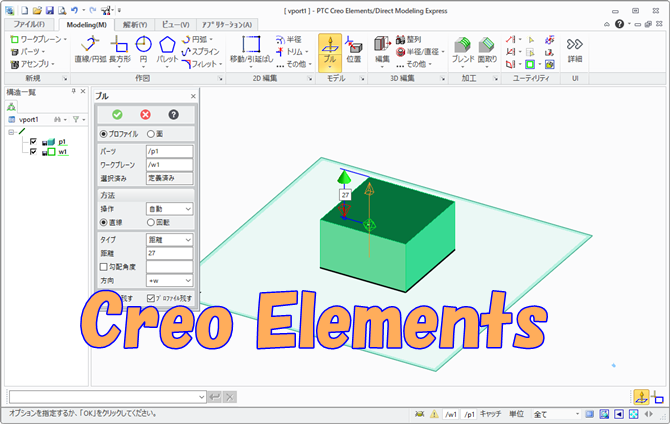Expand the アセンブリ dropdown in ribbon

53,64
